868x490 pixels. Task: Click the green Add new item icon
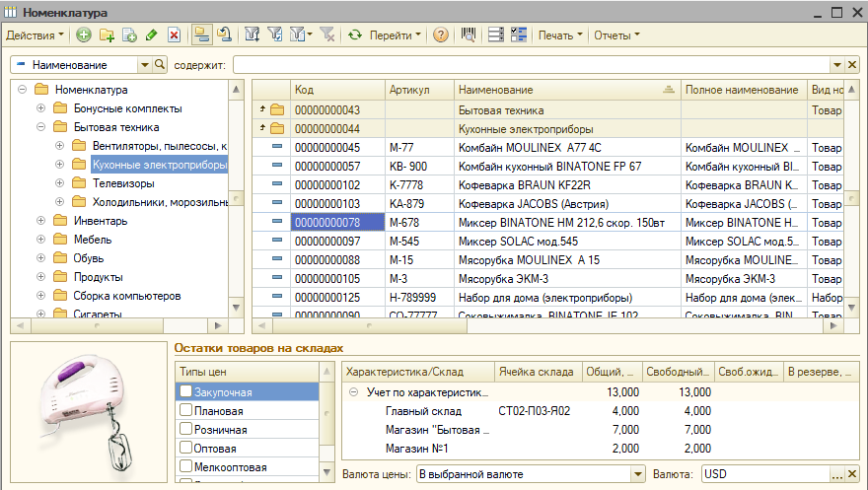(x=84, y=35)
